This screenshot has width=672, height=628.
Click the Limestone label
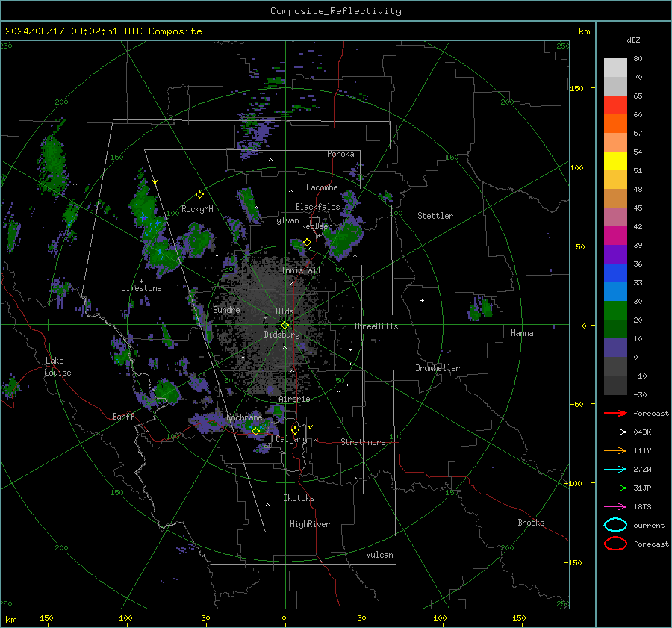(x=141, y=288)
